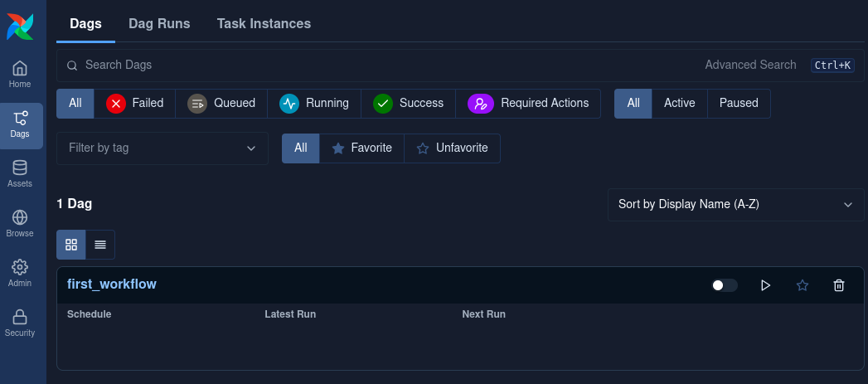Click the Advanced Search button
Image resolution: width=868 pixels, height=384 pixels.
tap(750, 65)
